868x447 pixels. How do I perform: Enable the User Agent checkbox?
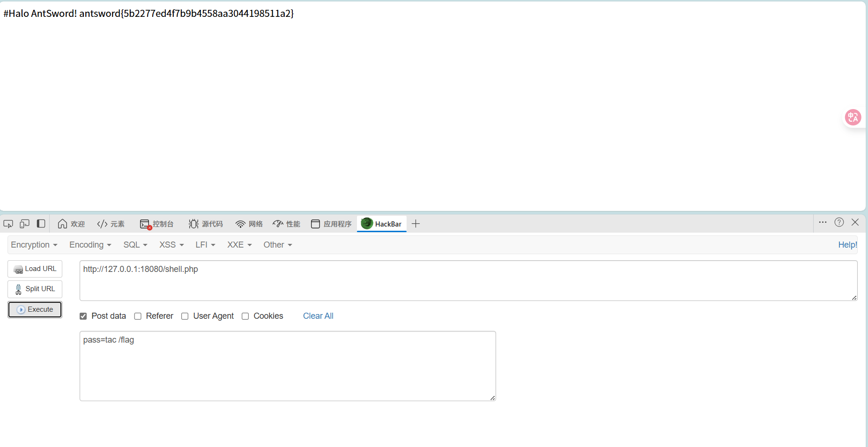point(185,316)
